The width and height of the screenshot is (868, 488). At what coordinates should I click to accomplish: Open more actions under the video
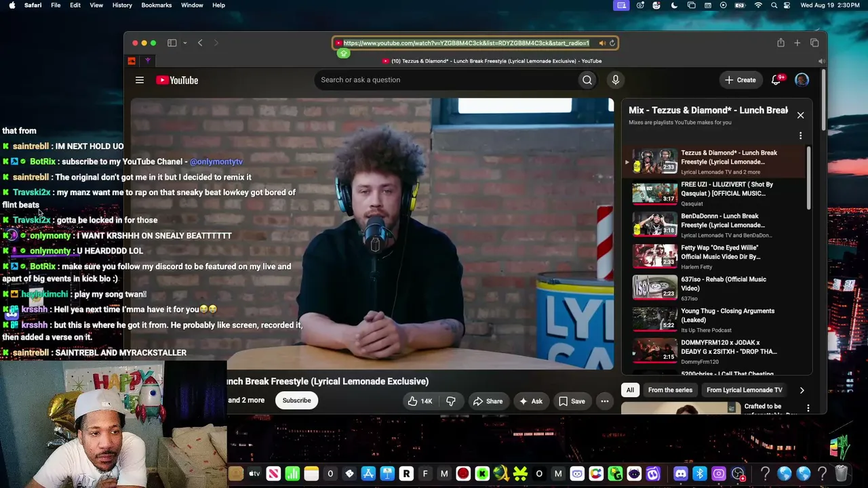pyautogui.click(x=605, y=401)
